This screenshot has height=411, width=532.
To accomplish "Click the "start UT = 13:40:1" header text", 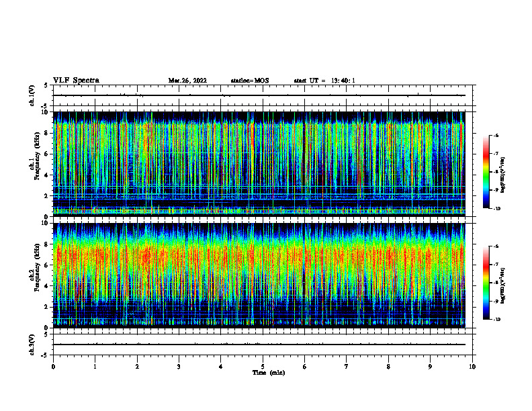I will 324,81.
